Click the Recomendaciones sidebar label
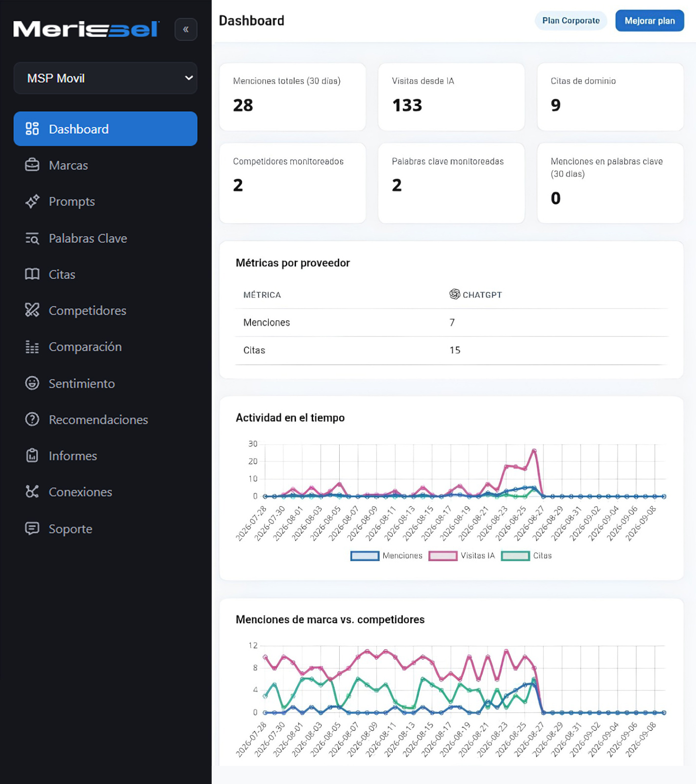The image size is (696, 784). [x=99, y=419]
